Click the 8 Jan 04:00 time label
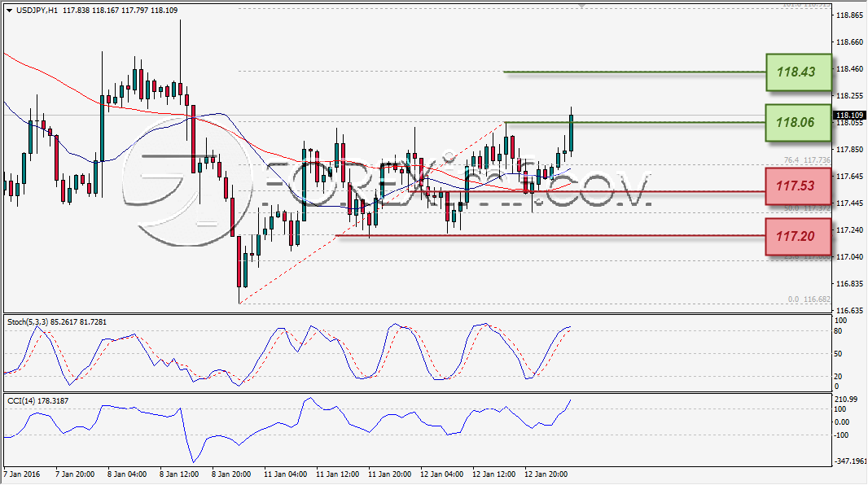 coord(127,474)
